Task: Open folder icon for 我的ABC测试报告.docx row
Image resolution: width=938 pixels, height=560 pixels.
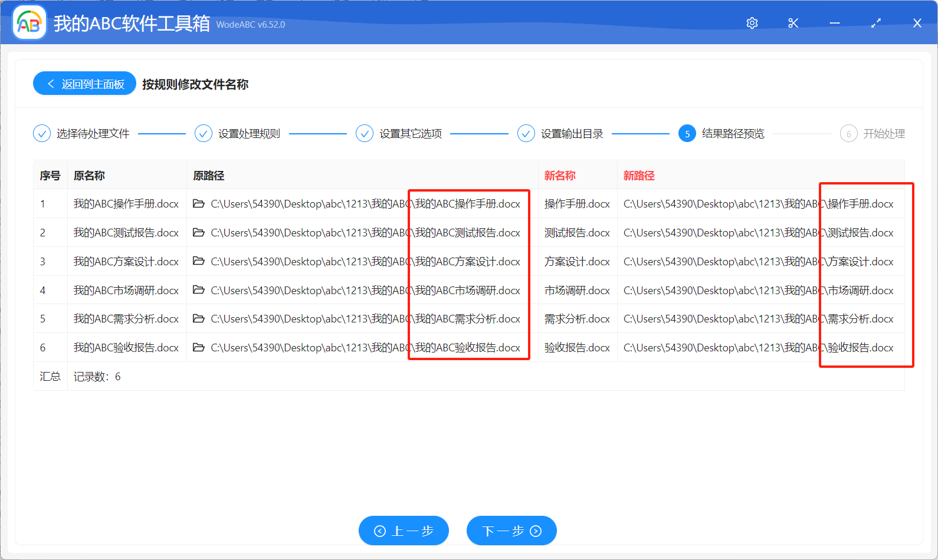Action: tap(199, 233)
